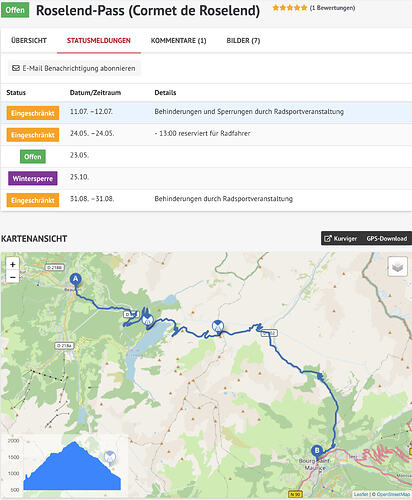This screenshot has height=500, width=412.
Task: Zoom out of the map
Action: click(13, 277)
